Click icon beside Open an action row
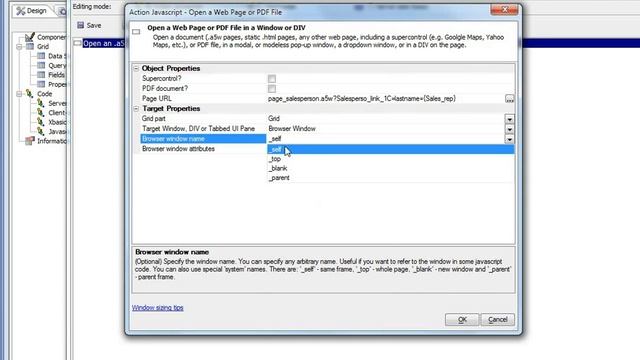Screen dimensions: 640x360 pos(78,43)
